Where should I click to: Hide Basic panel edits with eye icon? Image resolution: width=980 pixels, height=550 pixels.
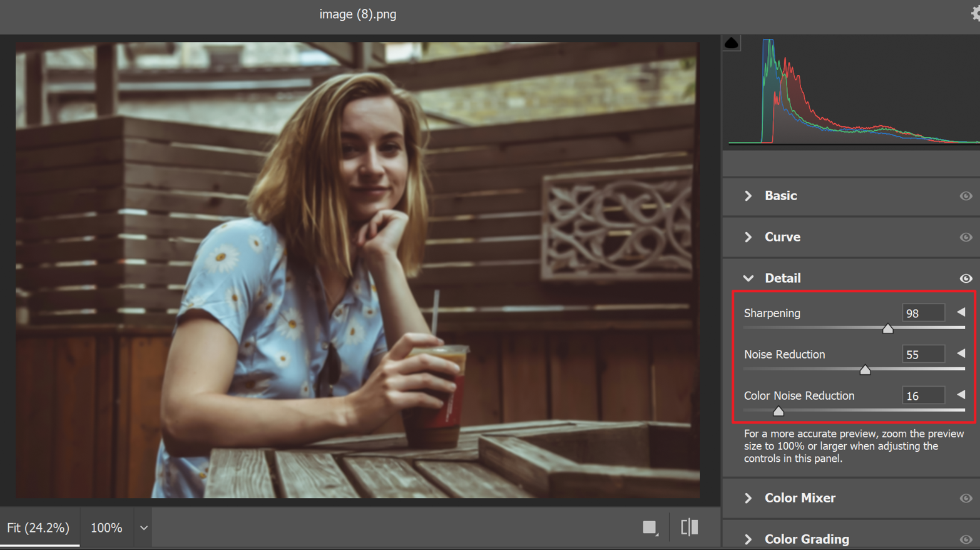coord(966,196)
